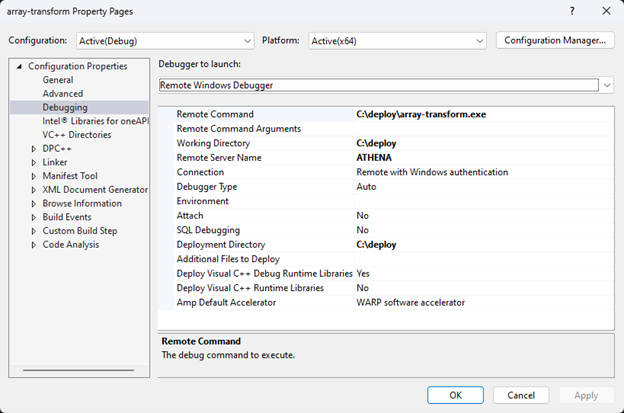The image size is (624, 413).
Task: Select the Advanced property page
Action: point(62,94)
